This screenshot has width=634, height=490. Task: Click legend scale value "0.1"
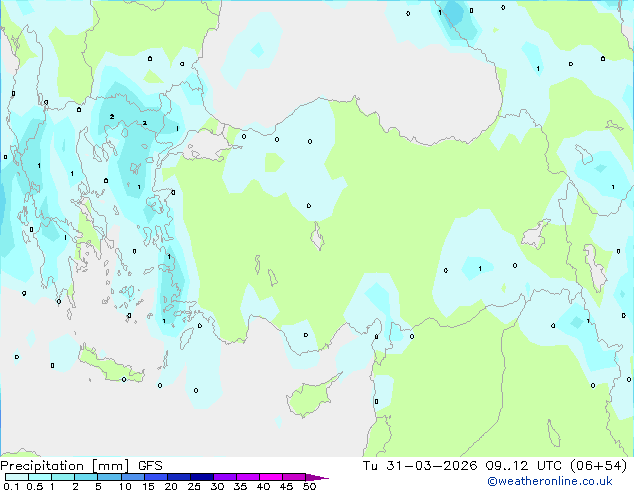[x=11, y=486]
